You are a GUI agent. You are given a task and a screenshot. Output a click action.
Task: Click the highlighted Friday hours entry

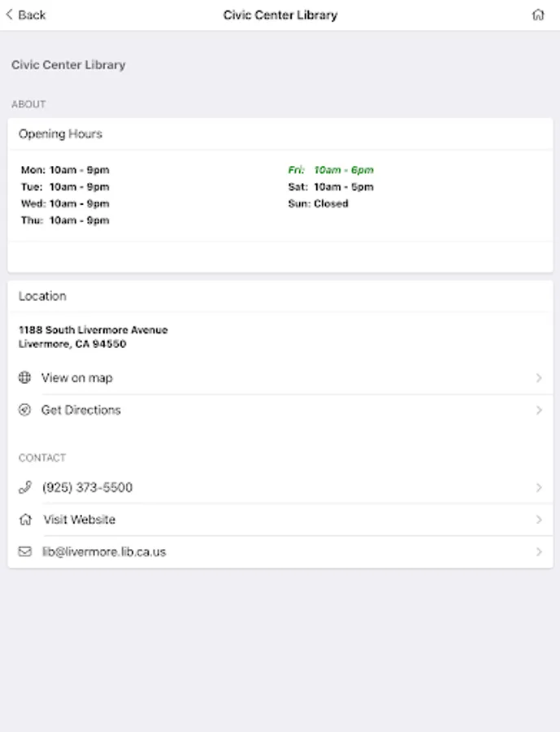tap(331, 170)
